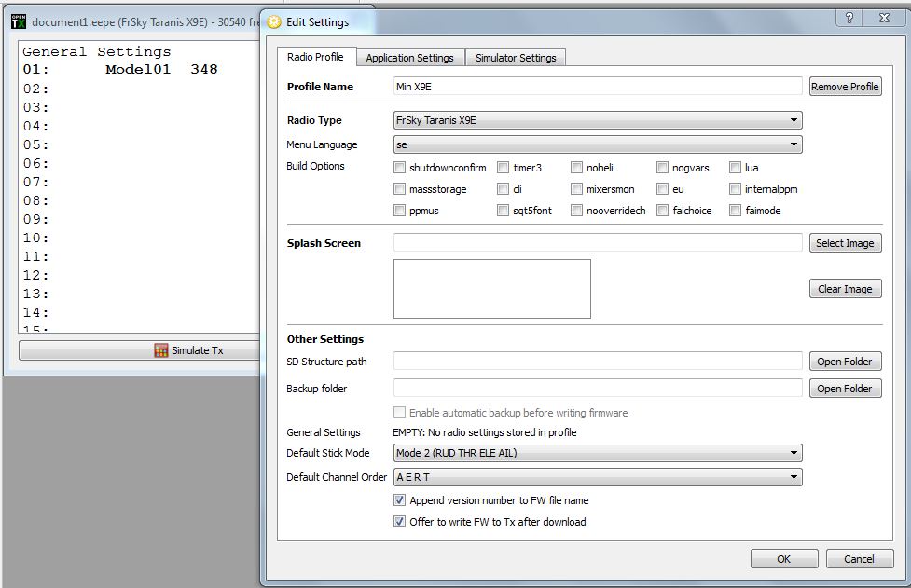911x588 pixels.
Task: Check the noheli build option
Action: 577,168
